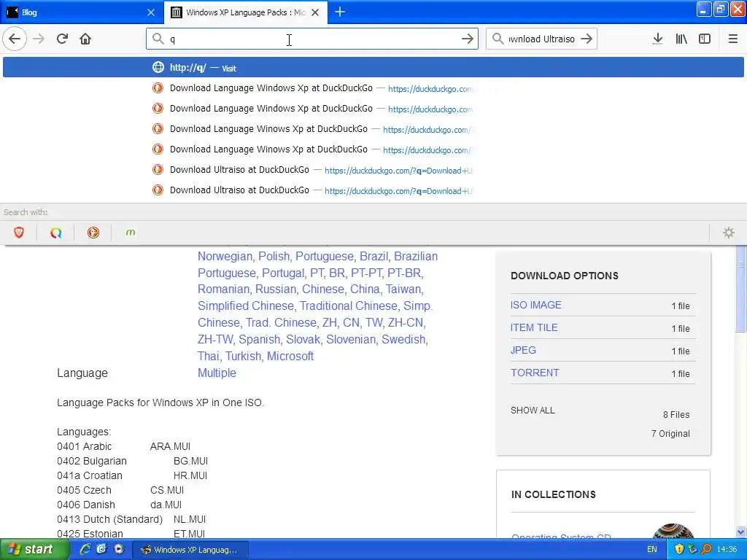This screenshot has width=747, height=560.
Task: Click the forward navigation arrow
Action: point(39,39)
